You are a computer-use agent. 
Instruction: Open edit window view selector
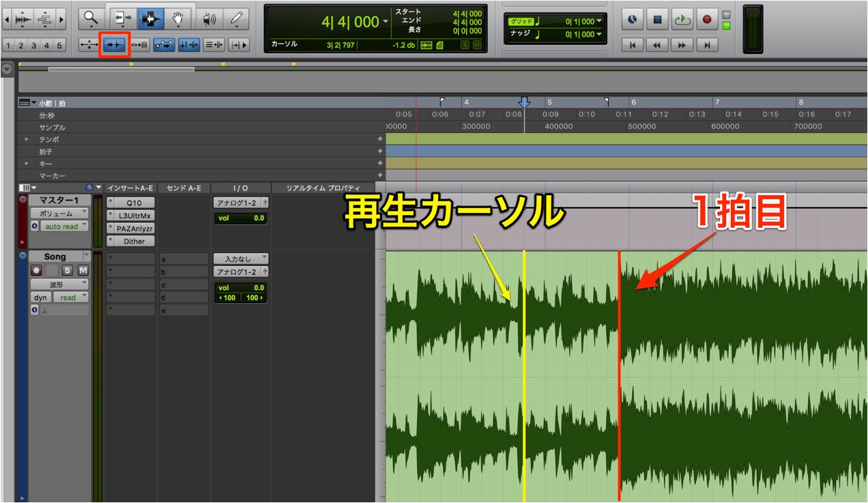tap(27, 188)
